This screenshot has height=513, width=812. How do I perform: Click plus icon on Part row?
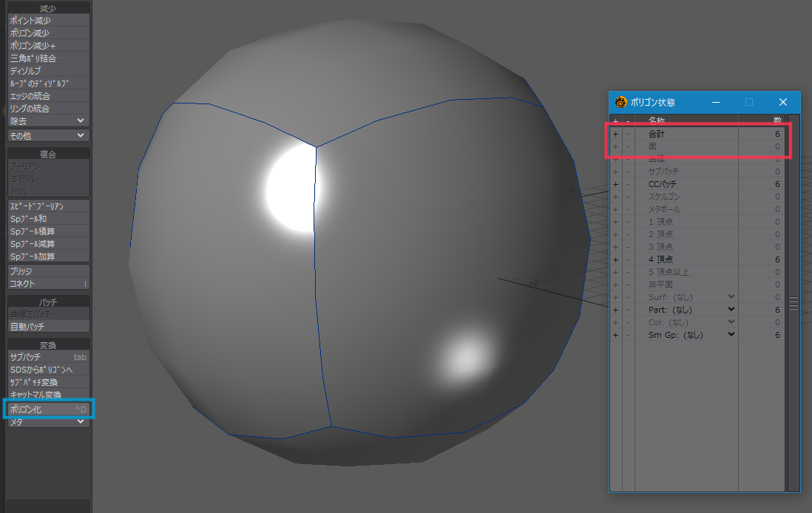(615, 310)
